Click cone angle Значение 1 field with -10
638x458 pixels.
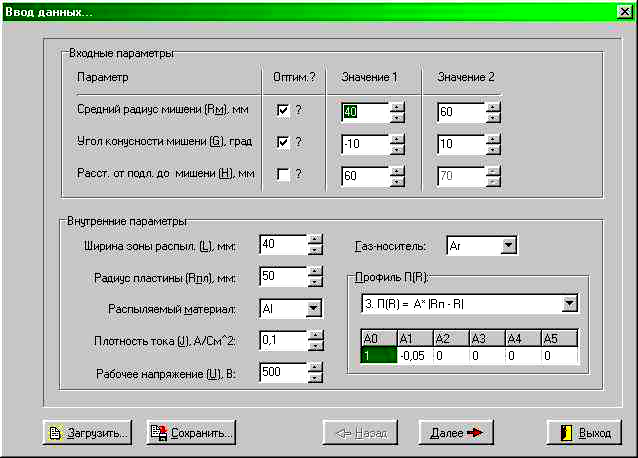pyautogui.click(x=366, y=144)
